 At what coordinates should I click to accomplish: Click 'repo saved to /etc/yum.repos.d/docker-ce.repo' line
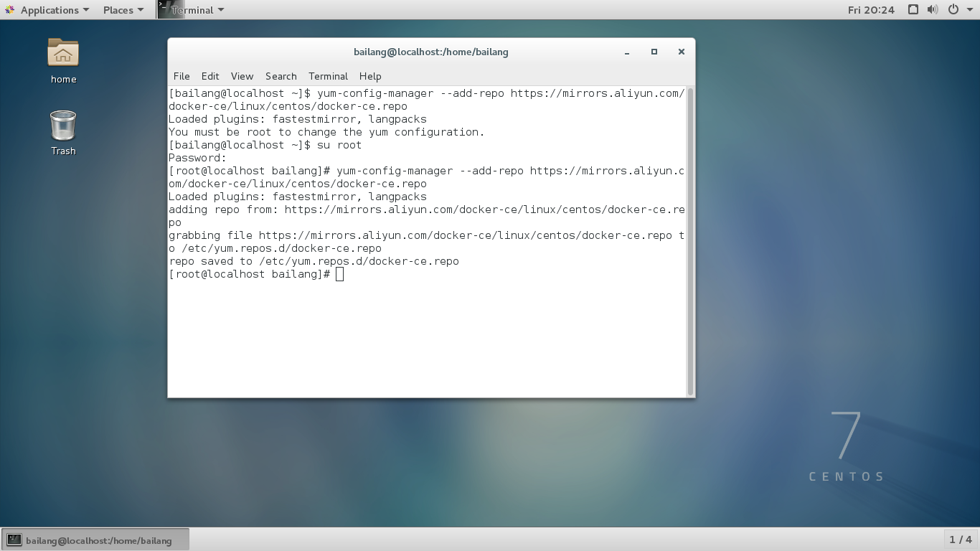(x=314, y=261)
